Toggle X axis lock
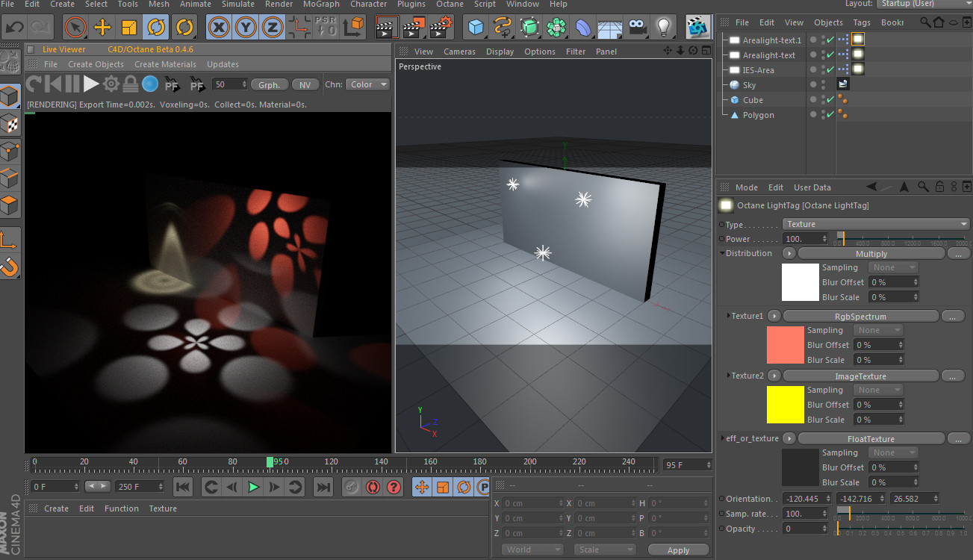Image resolution: width=973 pixels, height=560 pixels. (x=218, y=28)
